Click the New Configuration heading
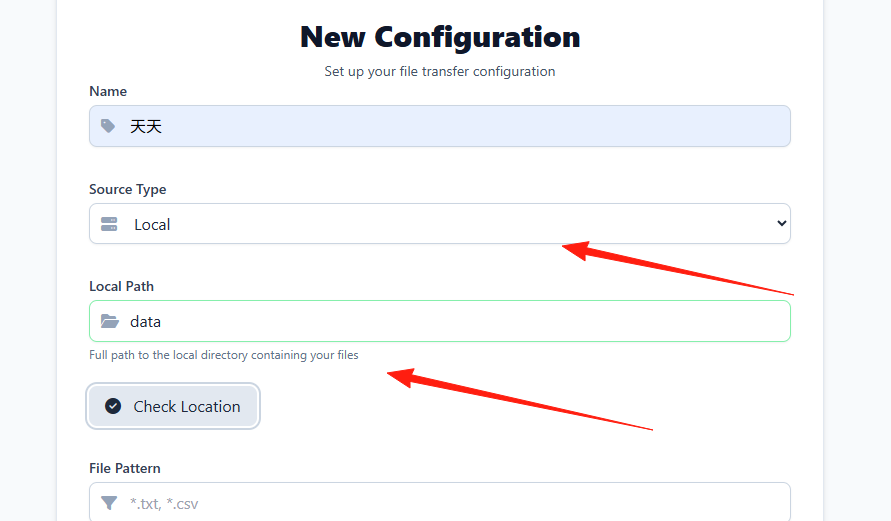Image resolution: width=891 pixels, height=521 pixels. (x=440, y=37)
